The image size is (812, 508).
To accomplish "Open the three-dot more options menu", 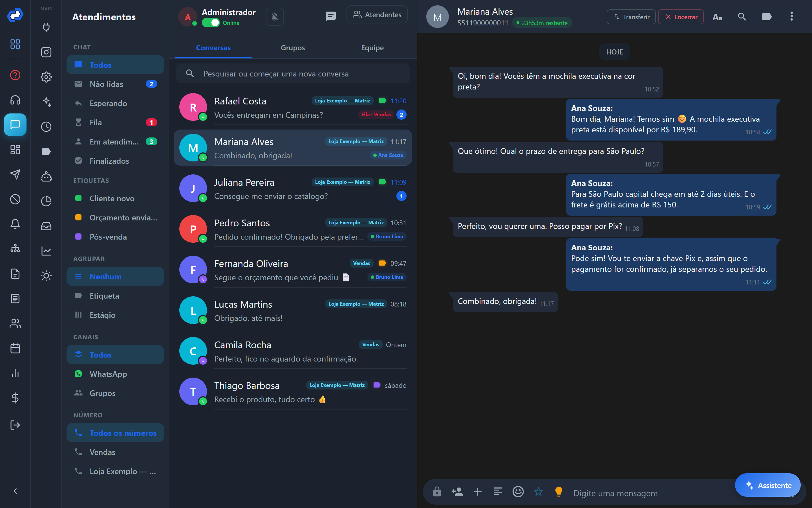I will pyautogui.click(x=791, y=16).
